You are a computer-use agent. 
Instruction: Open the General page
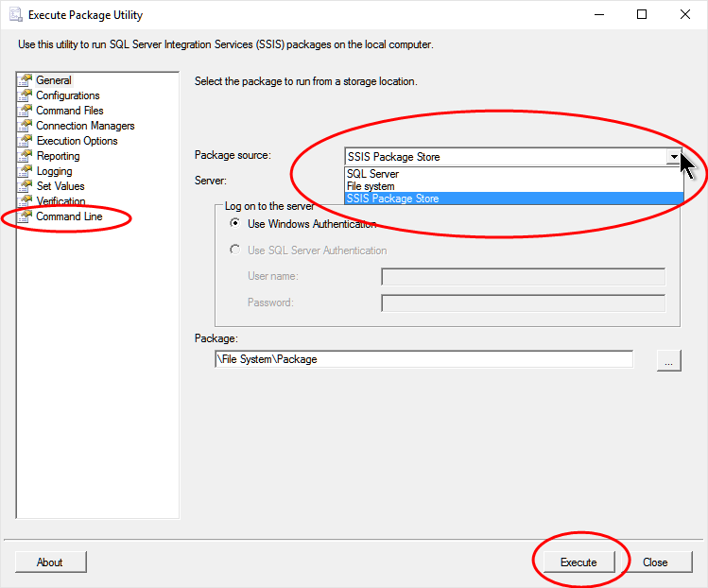(54, 80)
